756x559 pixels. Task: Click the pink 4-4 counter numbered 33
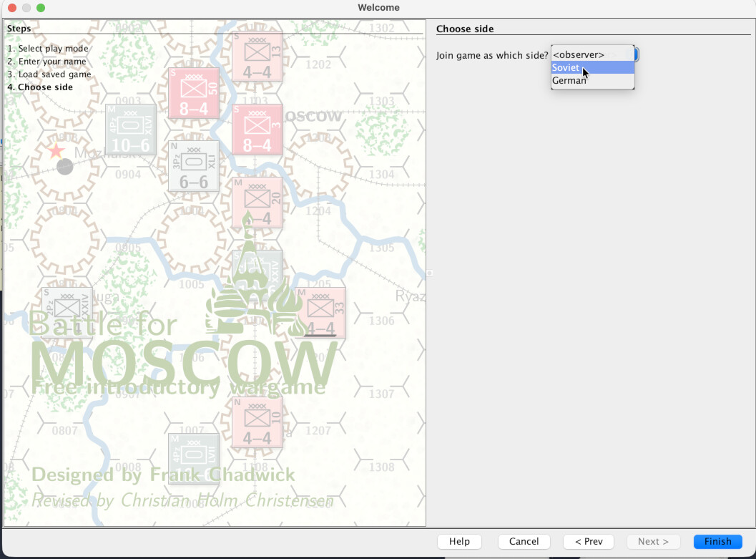[321, 313]
